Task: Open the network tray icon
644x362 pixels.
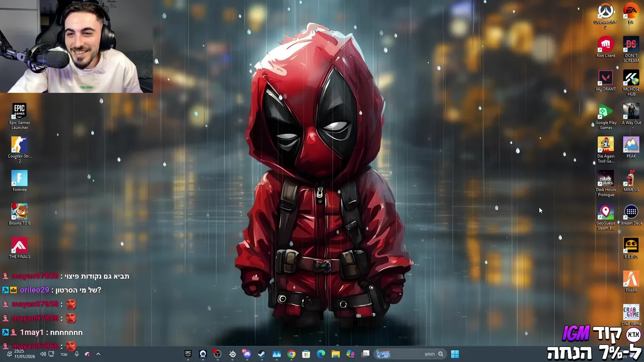Action: [x=51, y=354]
